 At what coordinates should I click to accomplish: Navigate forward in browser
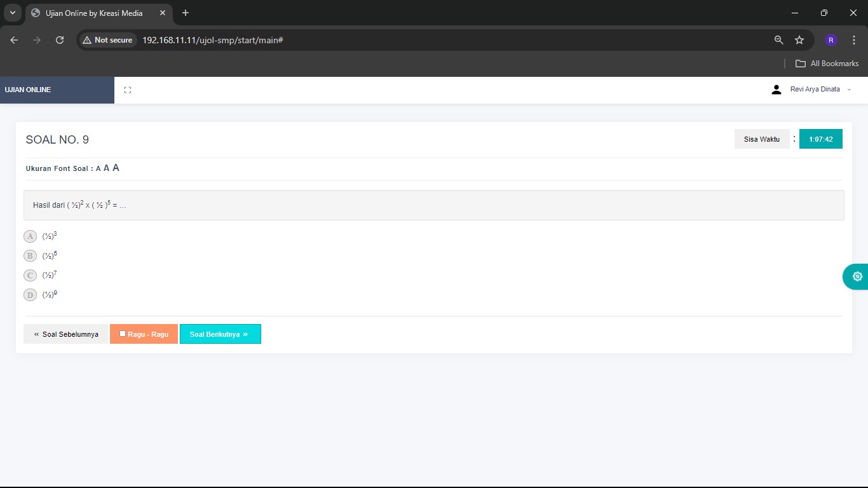click(37, 40)
